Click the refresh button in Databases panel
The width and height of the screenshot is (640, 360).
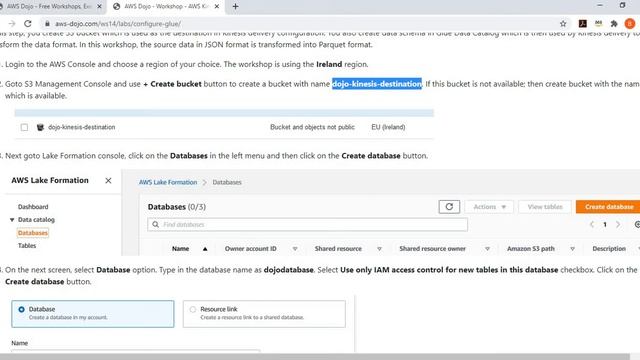[x=449, y=207]
